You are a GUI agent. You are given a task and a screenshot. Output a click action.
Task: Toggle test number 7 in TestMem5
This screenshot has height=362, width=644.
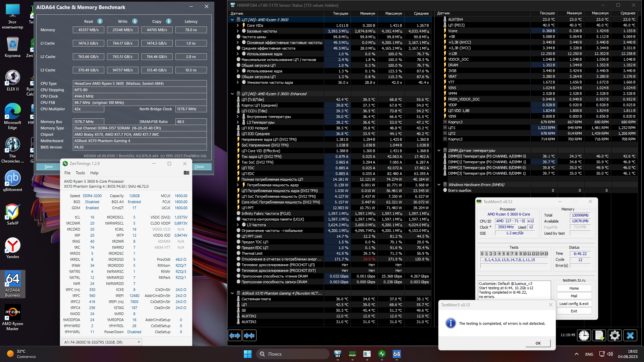[x=512, y=254]
